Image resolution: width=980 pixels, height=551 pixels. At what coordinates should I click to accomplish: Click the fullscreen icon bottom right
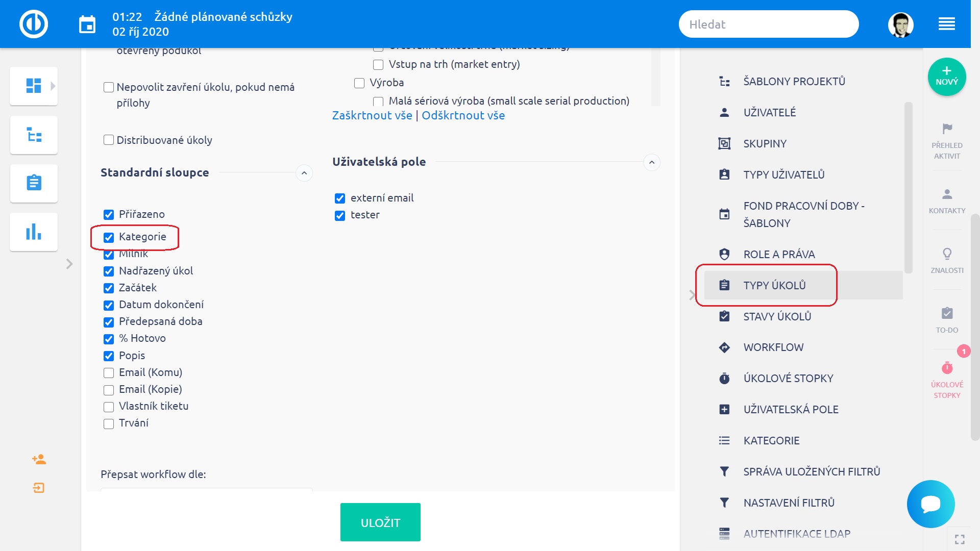pyautogui.click(x=960, y=539)
